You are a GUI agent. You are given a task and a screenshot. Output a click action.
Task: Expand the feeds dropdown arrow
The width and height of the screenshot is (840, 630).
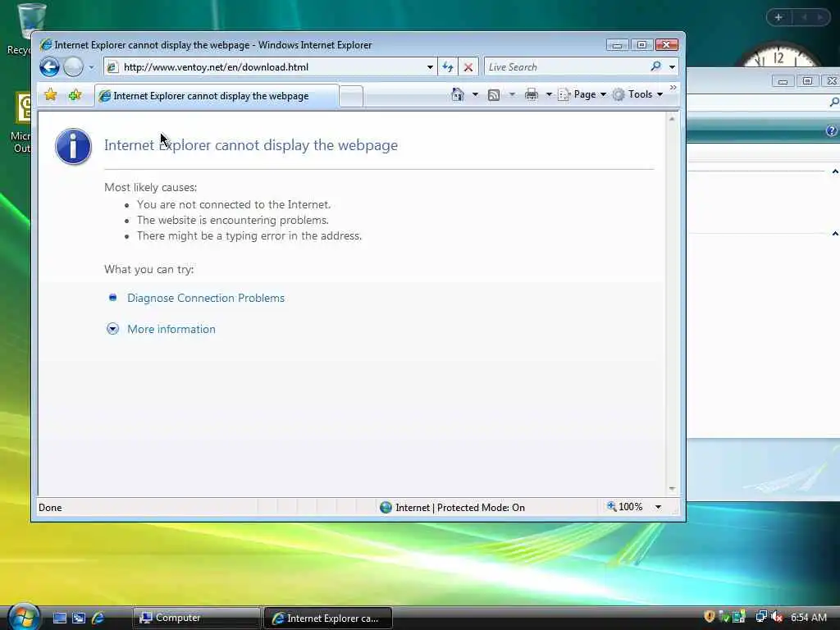(x=512, y=94)
